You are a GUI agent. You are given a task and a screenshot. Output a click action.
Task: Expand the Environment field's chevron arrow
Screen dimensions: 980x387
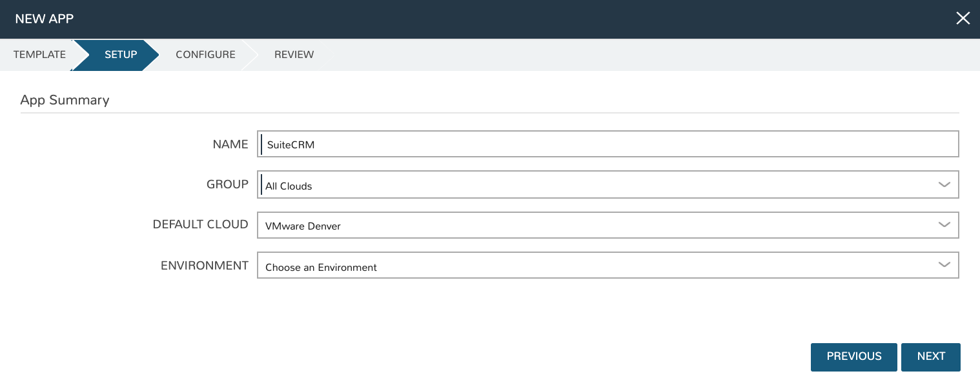944,265
